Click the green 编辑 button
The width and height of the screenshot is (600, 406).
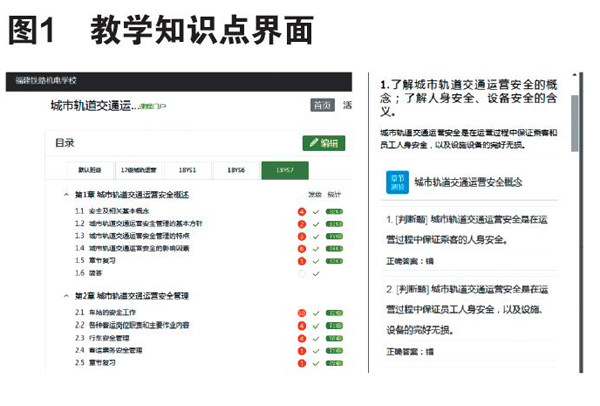point(323,143)
